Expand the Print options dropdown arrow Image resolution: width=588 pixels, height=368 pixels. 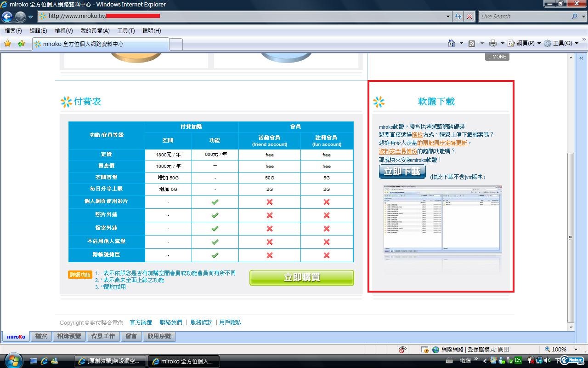tap(502, 43)
